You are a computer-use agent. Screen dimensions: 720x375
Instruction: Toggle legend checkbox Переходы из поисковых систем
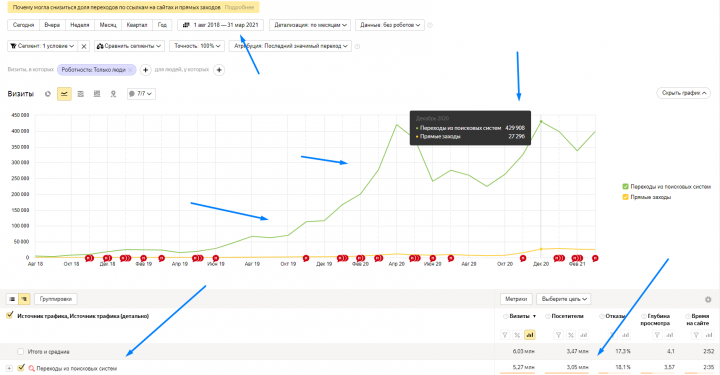click(625, 186)
